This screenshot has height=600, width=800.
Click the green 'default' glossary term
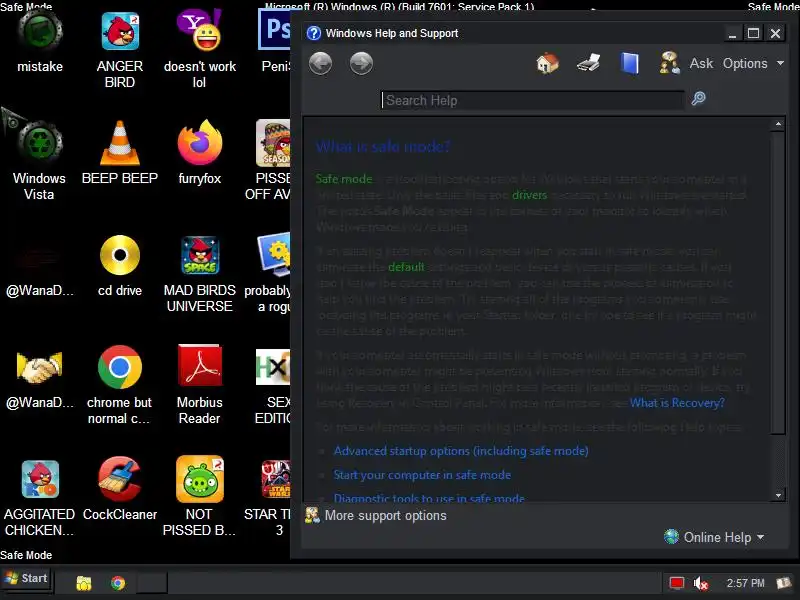point(406,267)
